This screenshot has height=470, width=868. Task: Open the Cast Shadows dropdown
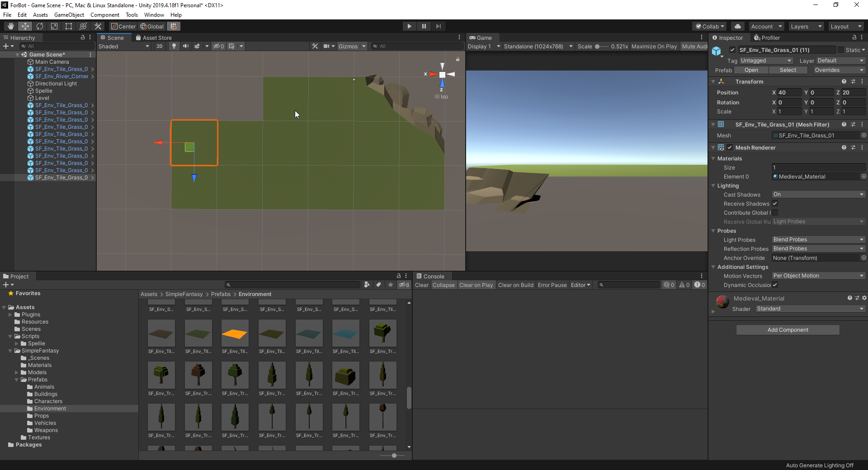click(x=818, y=195)
